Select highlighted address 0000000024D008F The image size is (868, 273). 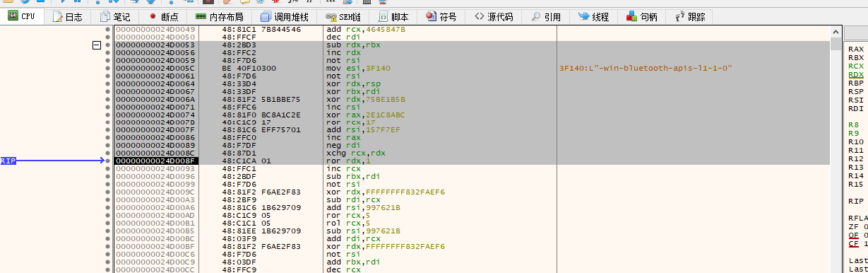pyautogui.click(x=155, y=161)
